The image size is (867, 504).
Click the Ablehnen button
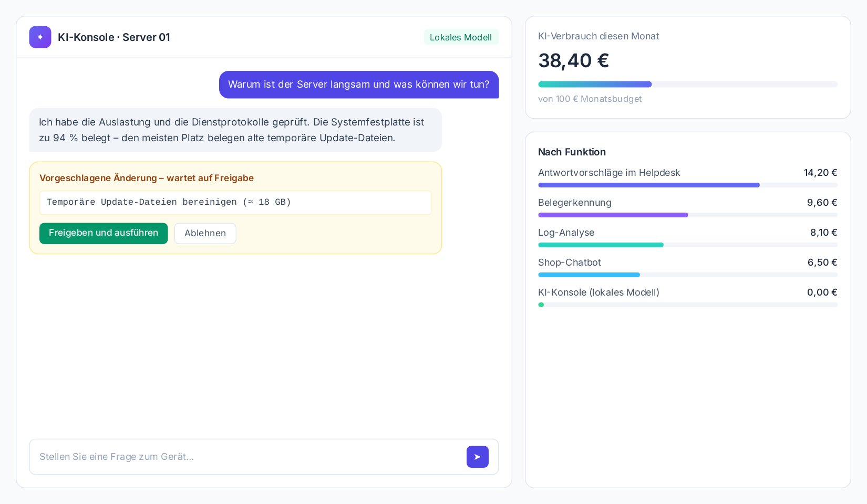point(205,233)
